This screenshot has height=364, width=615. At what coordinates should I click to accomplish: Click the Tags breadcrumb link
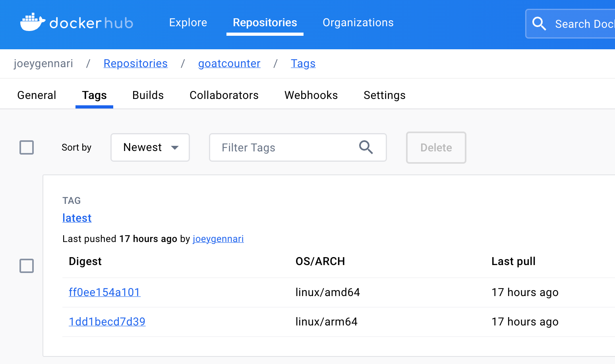pos(303,64)
